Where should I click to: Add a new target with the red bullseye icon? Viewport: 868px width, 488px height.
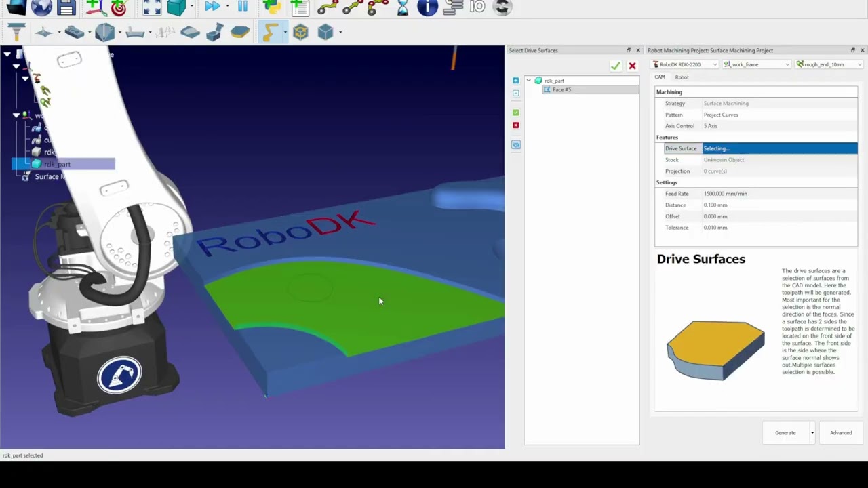(x=119, y=7)
